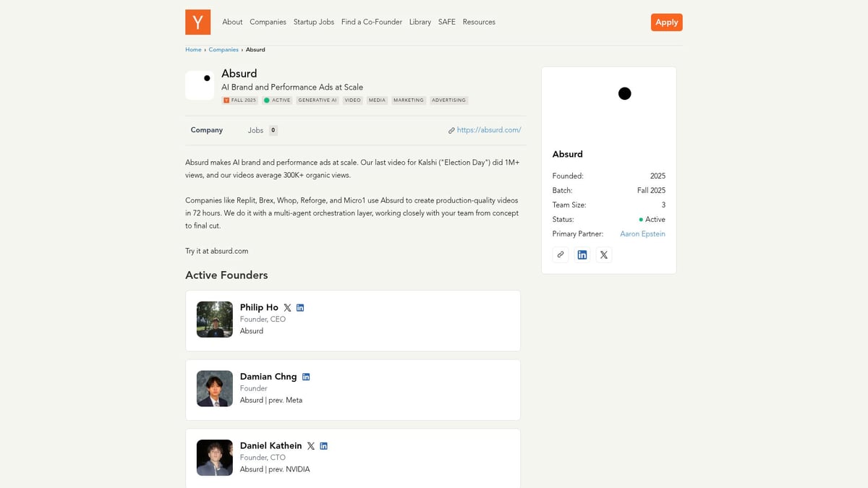The height and width of the screenshot is (488, 868).
Task: Click the company website link icon in sidebar
Action: pyautogui.click(x=561, y=254)
